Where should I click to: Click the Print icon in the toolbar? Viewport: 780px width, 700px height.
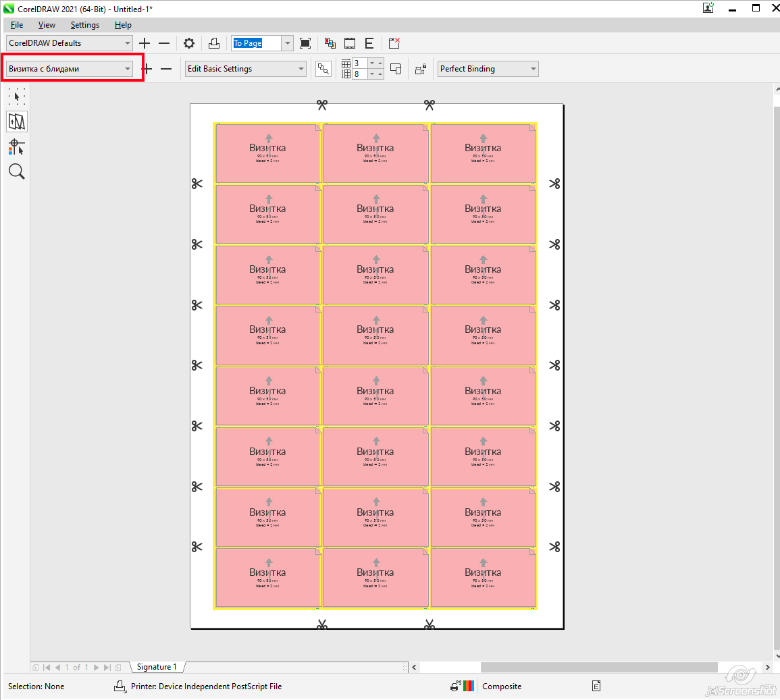[214, 43]
